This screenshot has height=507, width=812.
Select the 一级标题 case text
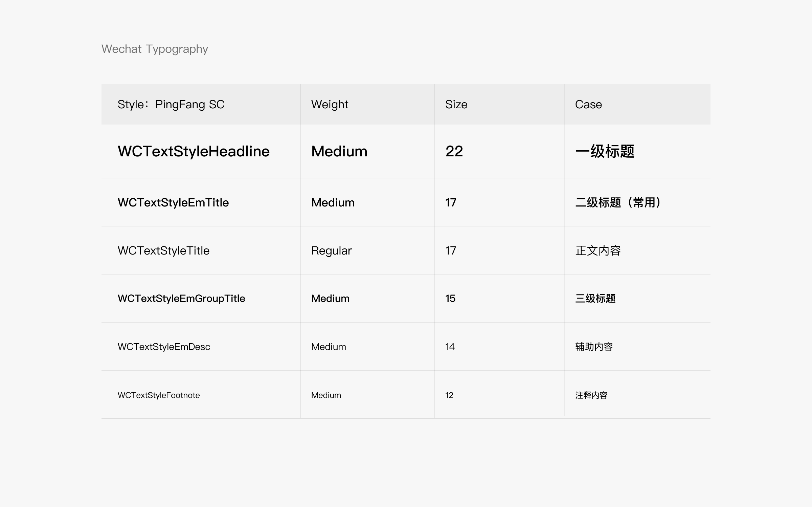605,151
